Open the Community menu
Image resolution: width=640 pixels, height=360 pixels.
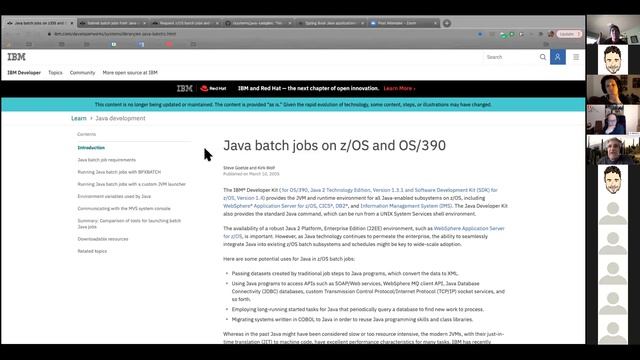82,73
